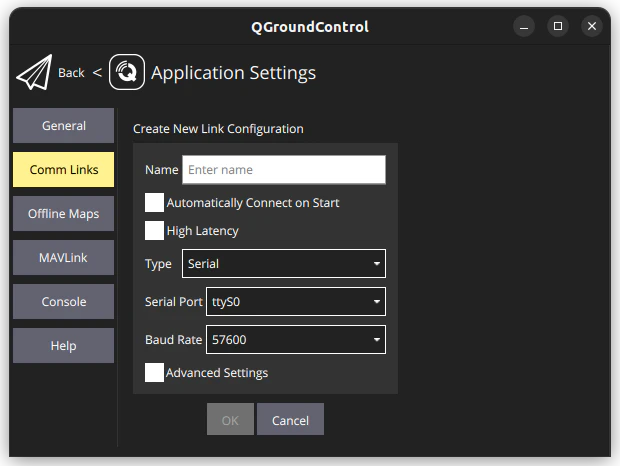Screen dimensions: 620x466
Task: Click the QGroundControl Q logo icon
Action: click(127, 72)
